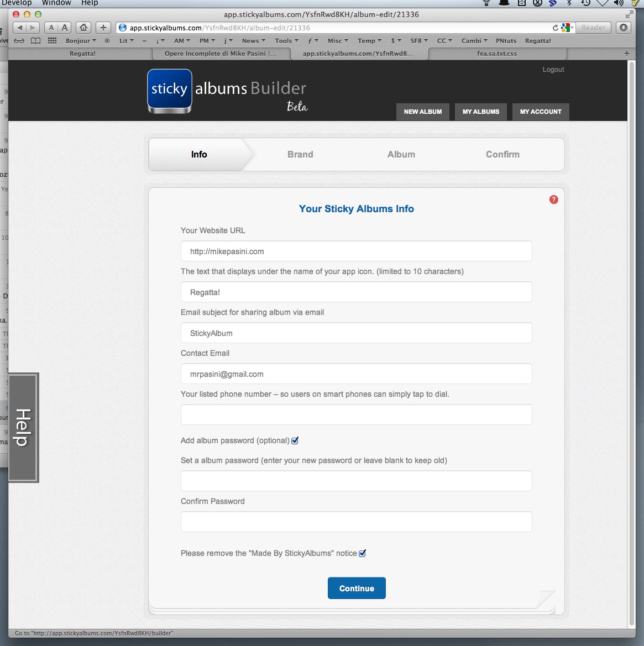Open the Safari downloads button
This screenshot has width=644, height=646.
point(624,28)
